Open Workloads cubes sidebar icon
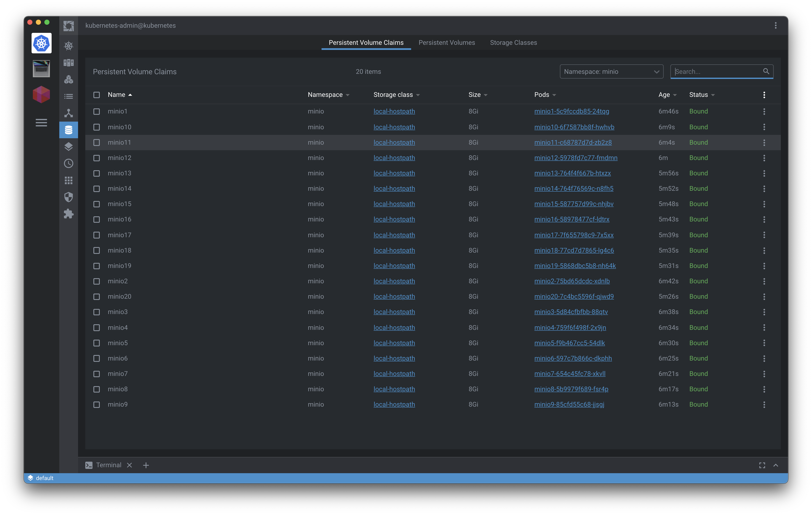812x515 pixels. click(68, 79)
